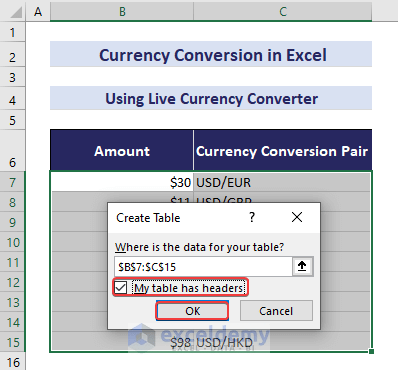This screenshot has width=398, height=370.
Task: Select row 15 header
Action: (x=13, y=342)
